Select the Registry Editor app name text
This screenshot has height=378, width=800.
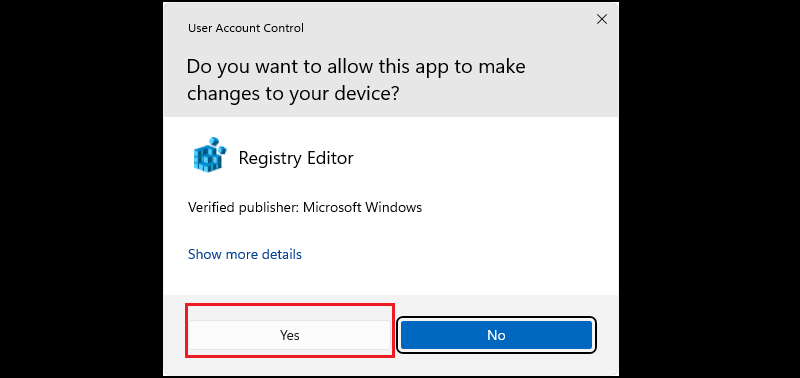coord(295,158)
